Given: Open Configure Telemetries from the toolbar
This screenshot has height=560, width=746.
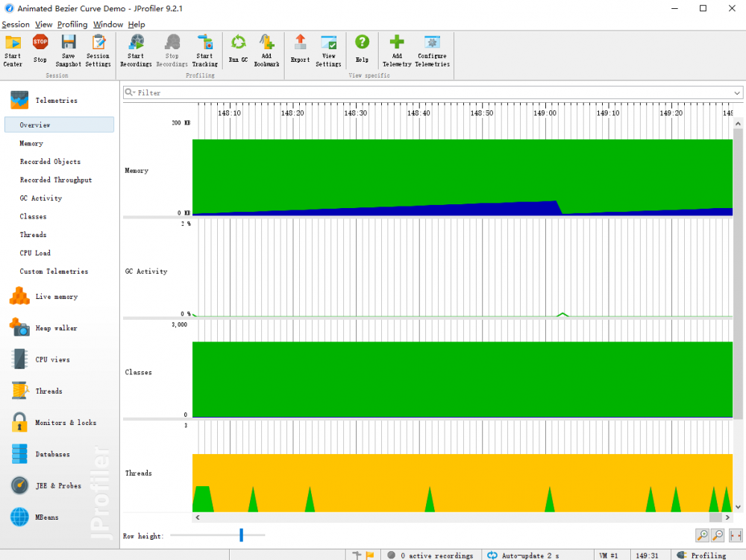Looking at the screenshot, I should 432,49.
